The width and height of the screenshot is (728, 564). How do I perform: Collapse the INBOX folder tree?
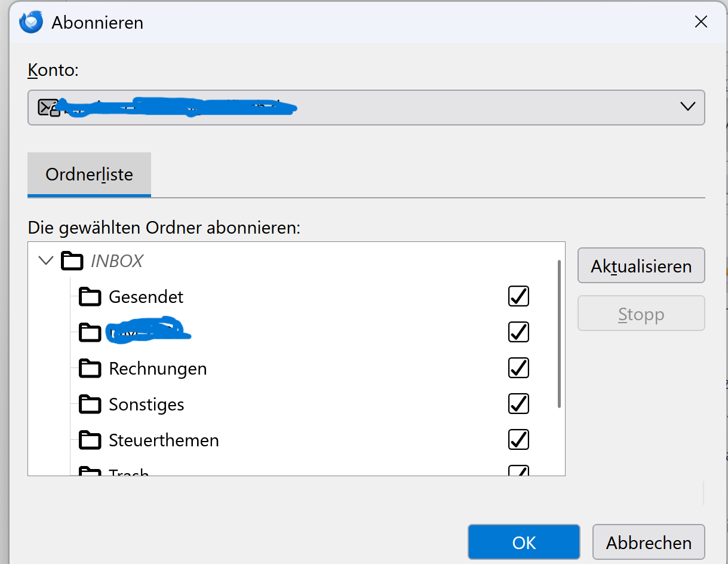pos(45,261)
